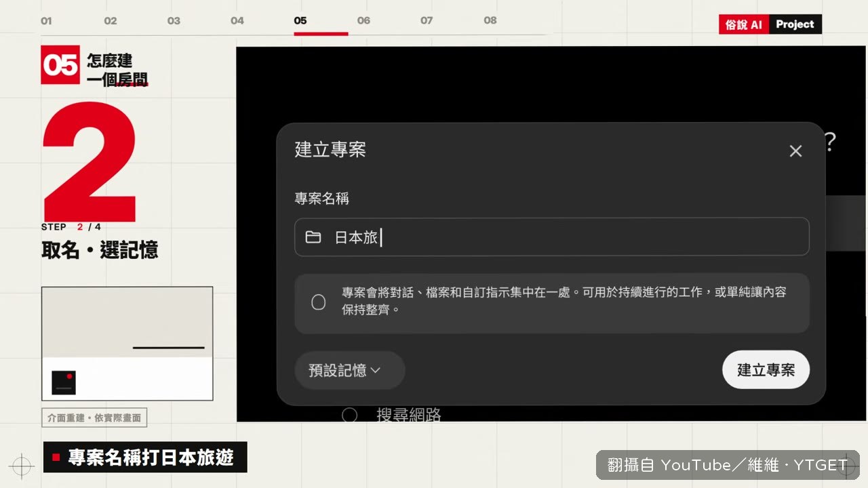This screenshot has height=488, width=868.
Task: Click the project description text about 對話、檔案和自訂指示
Action: 564,301
